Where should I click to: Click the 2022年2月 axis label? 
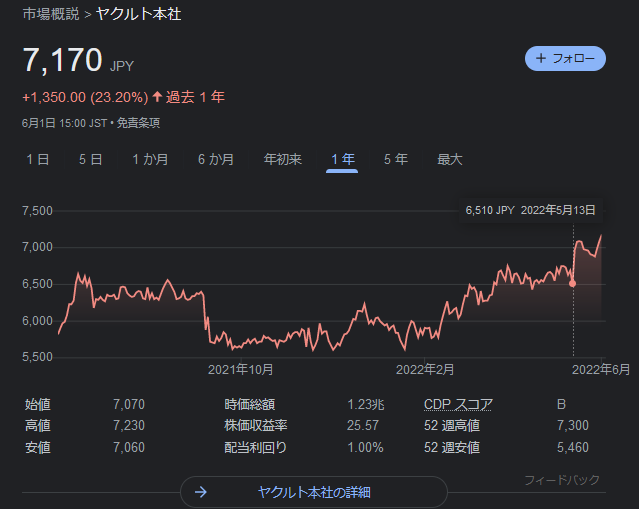pos(425,370)
